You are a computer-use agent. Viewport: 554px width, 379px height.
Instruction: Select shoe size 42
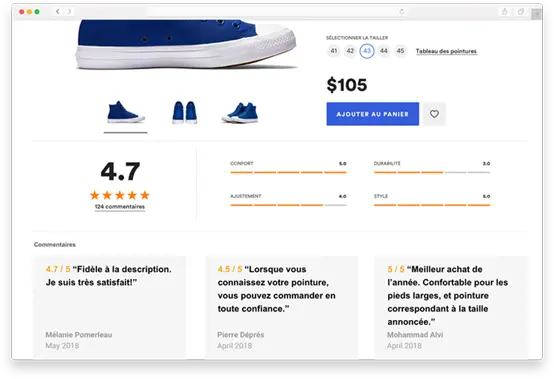click(350, 51)
